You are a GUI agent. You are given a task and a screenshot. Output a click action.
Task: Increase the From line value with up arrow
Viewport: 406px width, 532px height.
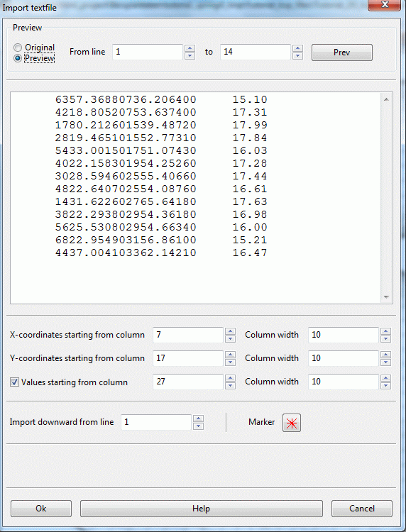click(190, 48)
